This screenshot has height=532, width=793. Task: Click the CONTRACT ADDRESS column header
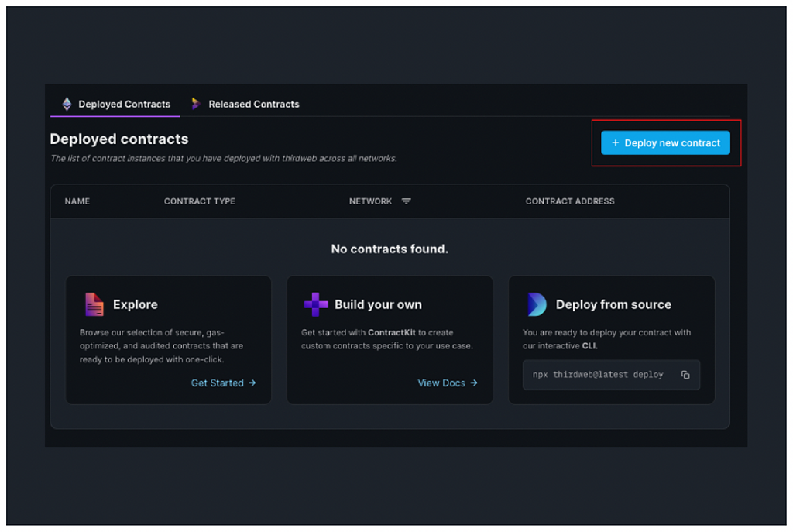pos(570,201)
